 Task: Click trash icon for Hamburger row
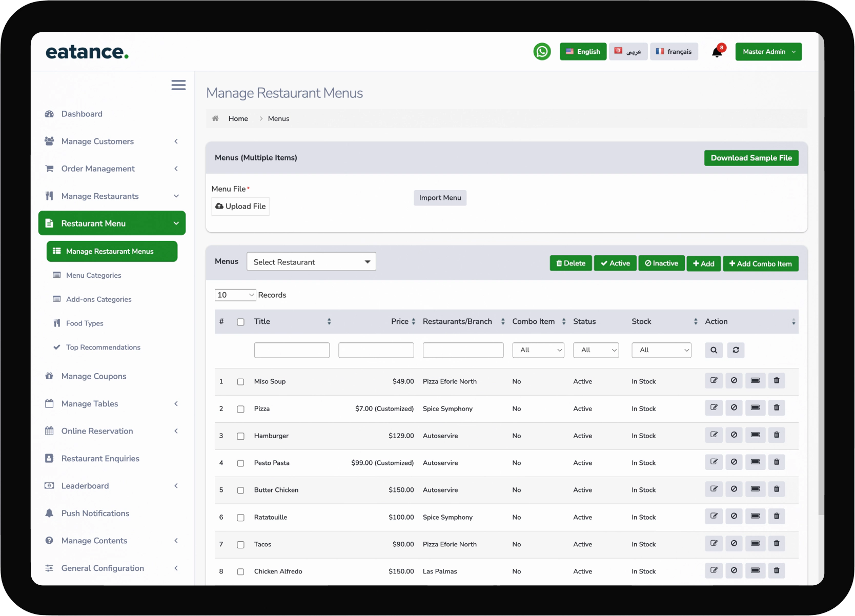[x=776, y=435]
